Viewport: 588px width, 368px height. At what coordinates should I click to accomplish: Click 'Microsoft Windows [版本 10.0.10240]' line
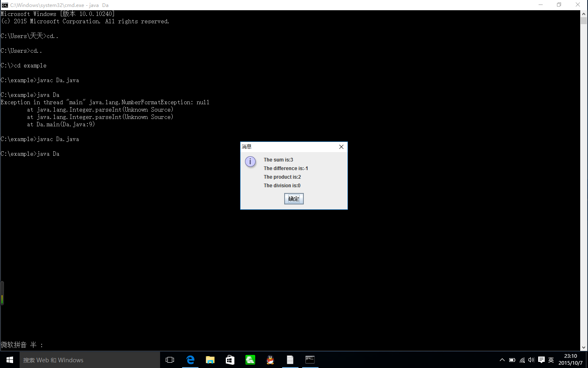tap(58, 14)
